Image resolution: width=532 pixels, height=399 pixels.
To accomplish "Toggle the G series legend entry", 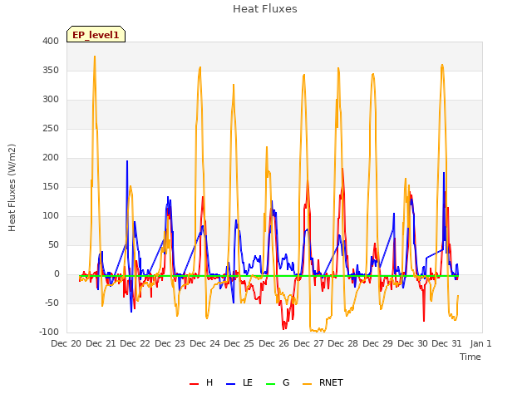I will click(x=278, y=382).
